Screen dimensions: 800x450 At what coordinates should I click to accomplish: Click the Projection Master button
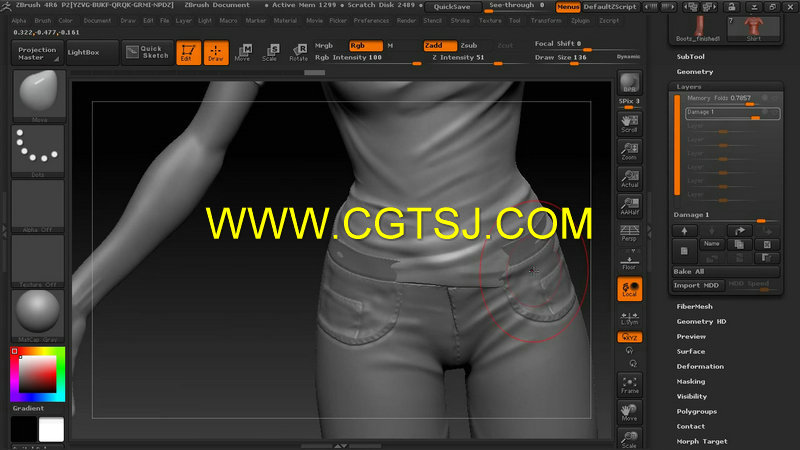[37, 53]
